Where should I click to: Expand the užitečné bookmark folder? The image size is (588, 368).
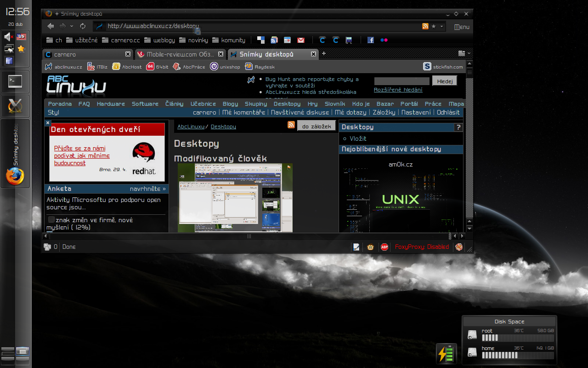click(x=82, y=40)
